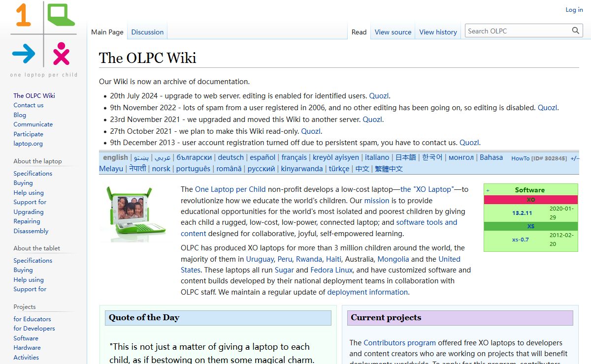
Task: Open the Mongolia link
Action: 393,259
